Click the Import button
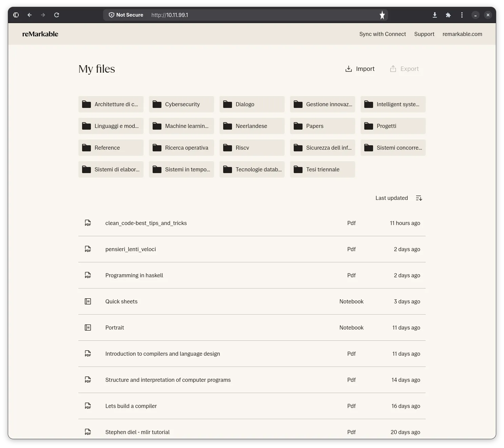504x448 pixels. 360,69
